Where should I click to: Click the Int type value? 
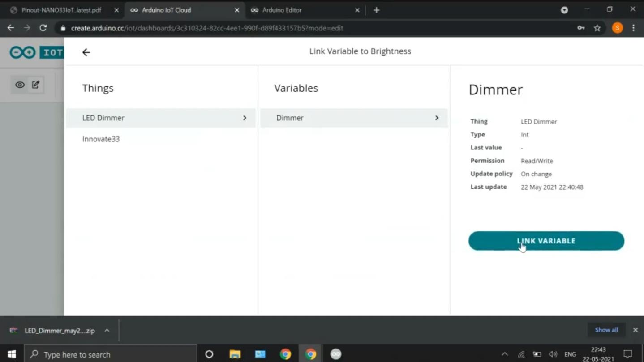[524, 134]
